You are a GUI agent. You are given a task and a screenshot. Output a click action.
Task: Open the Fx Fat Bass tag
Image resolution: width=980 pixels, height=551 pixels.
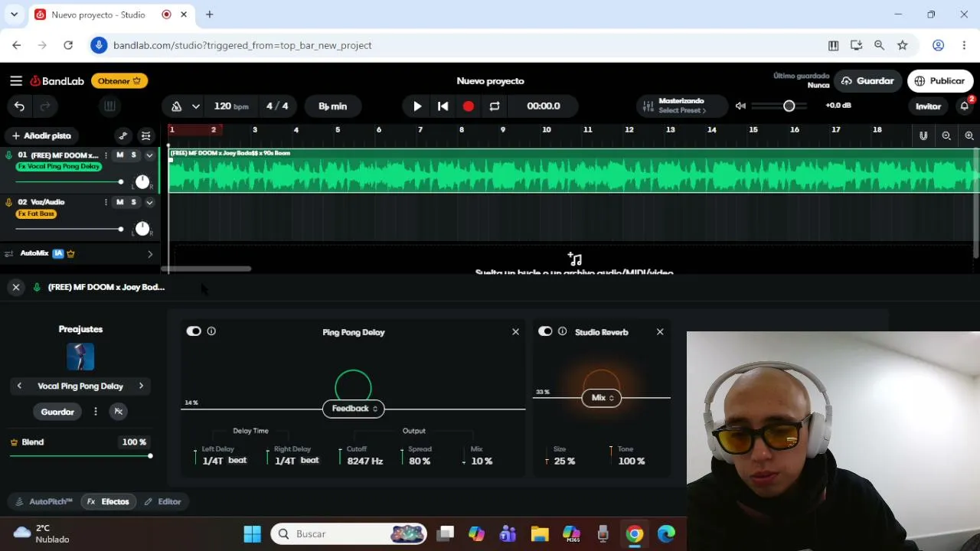click(x=36, y=214)
